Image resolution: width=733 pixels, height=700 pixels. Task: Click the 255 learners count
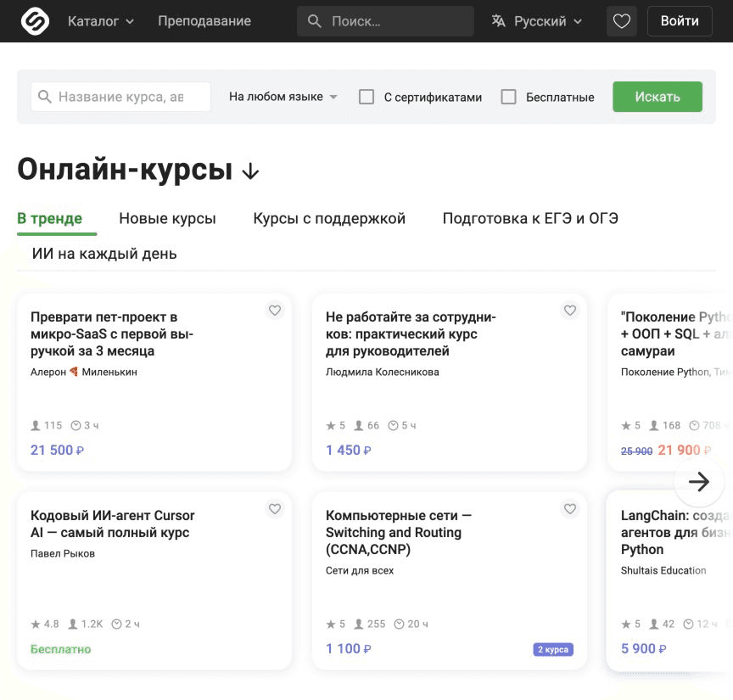pos(369,624)
